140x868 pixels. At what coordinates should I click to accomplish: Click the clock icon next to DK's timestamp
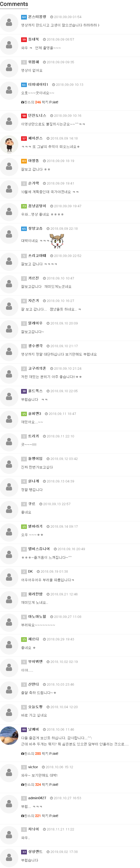[x=38, y=571]
